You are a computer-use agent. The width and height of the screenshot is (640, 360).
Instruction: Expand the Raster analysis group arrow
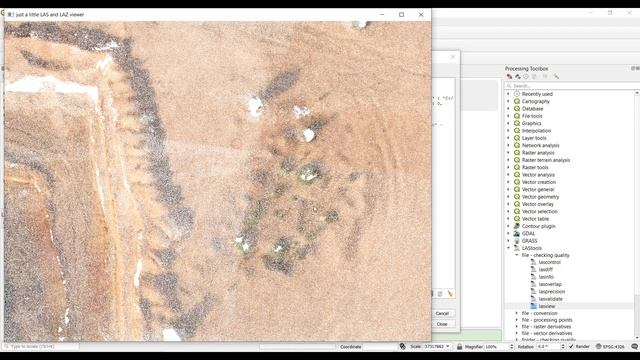(x=509, y=153)
